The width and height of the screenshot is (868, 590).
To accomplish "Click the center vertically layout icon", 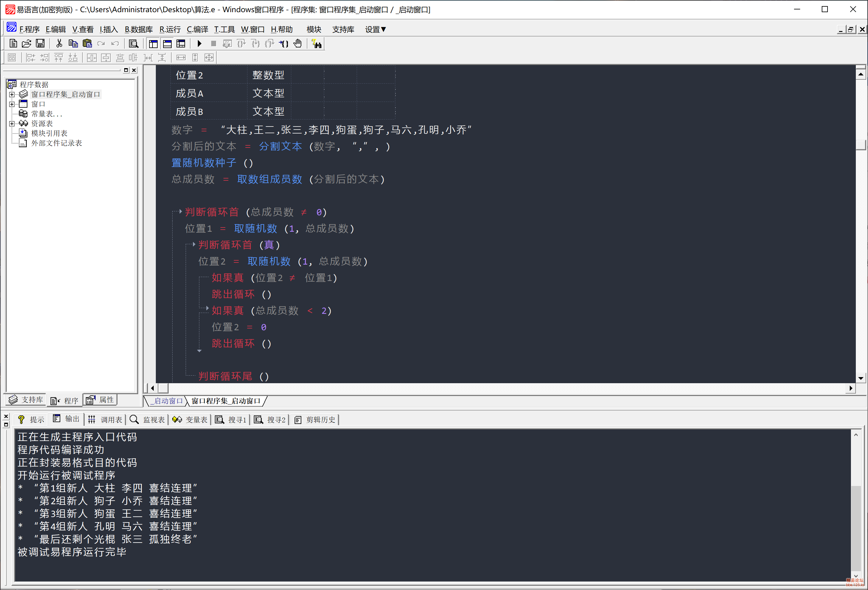I will tap(106, 57).
